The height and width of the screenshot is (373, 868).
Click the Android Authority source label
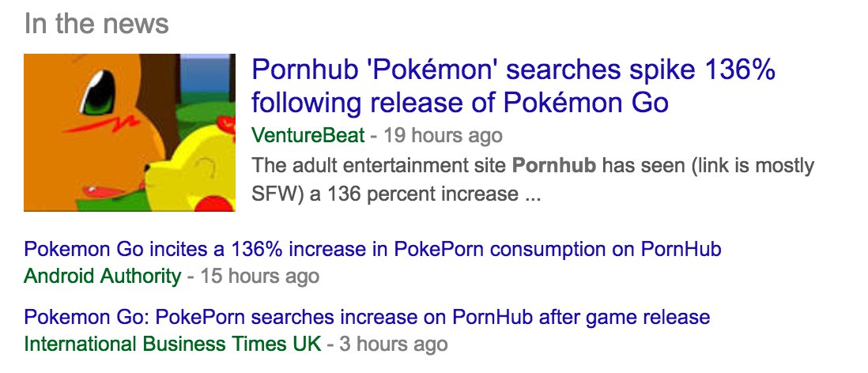pos(102,276)
